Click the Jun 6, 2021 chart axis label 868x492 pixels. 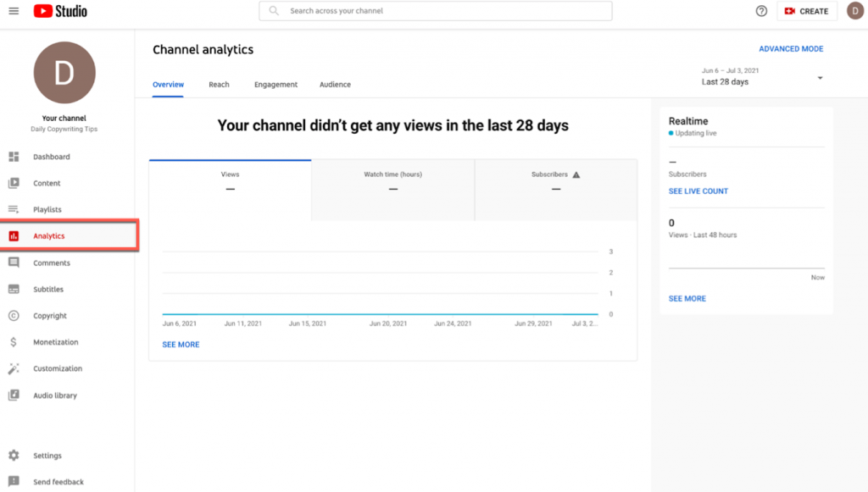tap(180, 323)
